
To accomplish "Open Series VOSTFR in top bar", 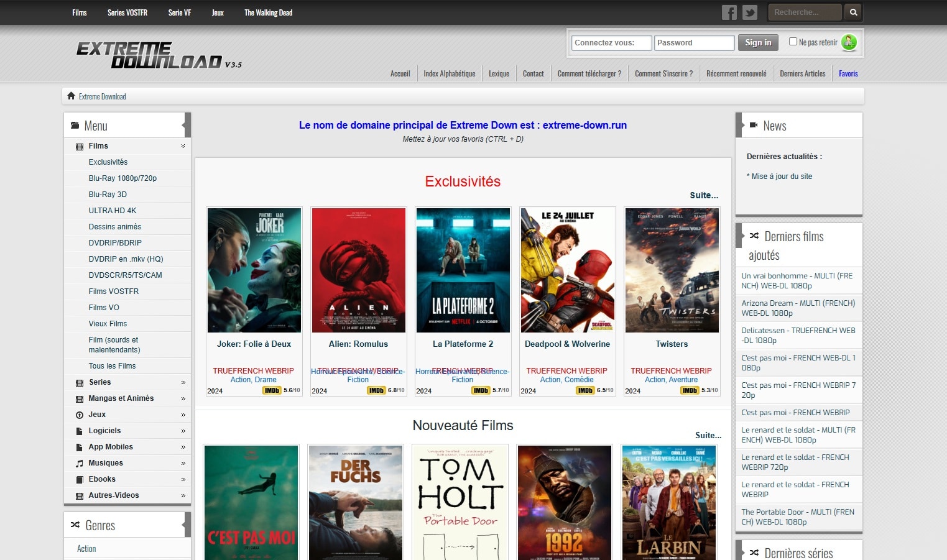I will 127,12.
